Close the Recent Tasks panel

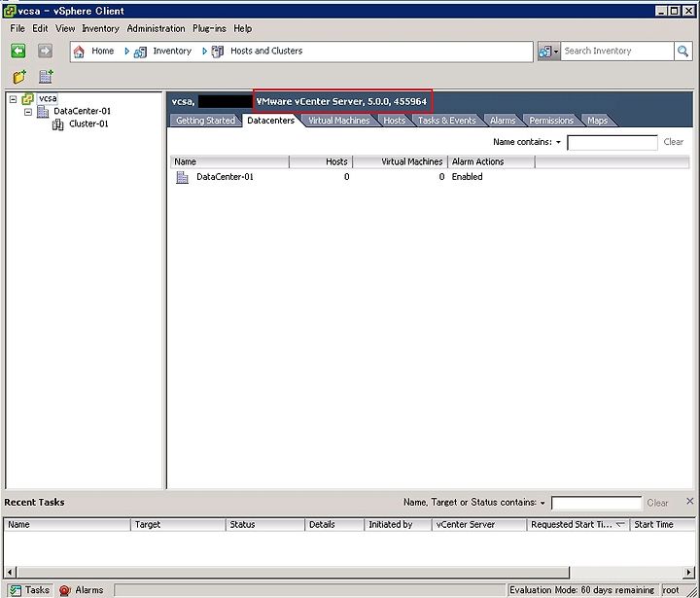689,501
